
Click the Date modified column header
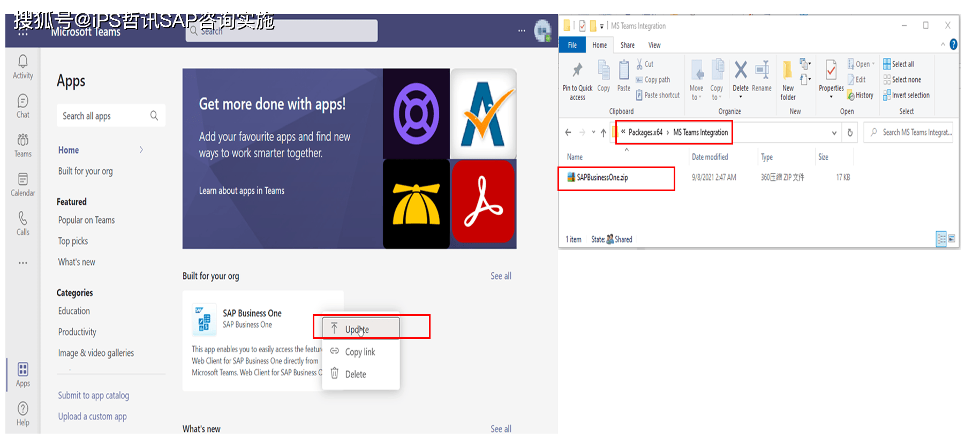tap(710, 157)
